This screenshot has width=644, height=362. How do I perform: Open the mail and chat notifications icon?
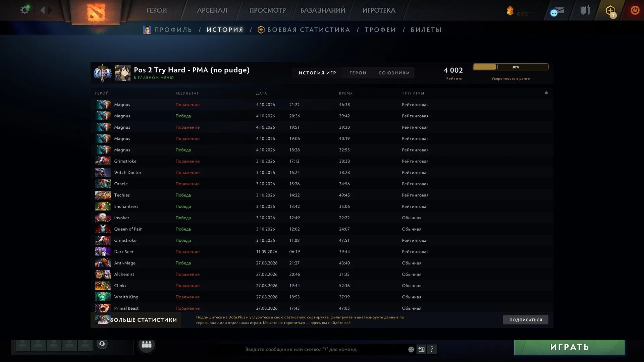(x=557, y=12)
